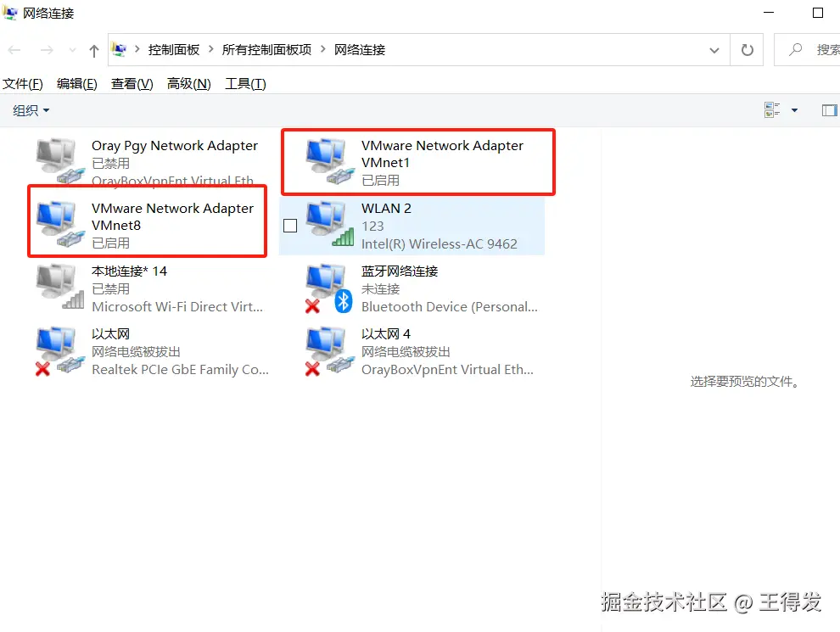840x632 pixels.
Task: Open the 查看(V) menu
Action: (x=132, y=83)
